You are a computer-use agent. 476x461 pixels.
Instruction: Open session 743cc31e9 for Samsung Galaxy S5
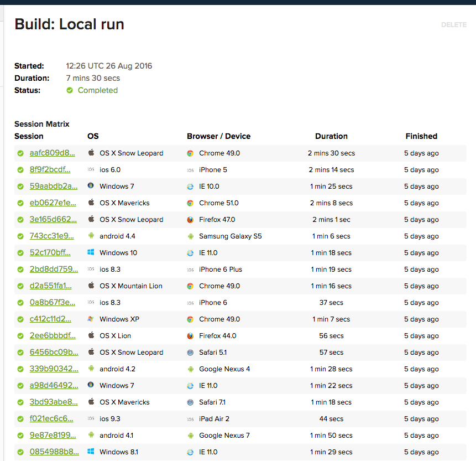51,236
